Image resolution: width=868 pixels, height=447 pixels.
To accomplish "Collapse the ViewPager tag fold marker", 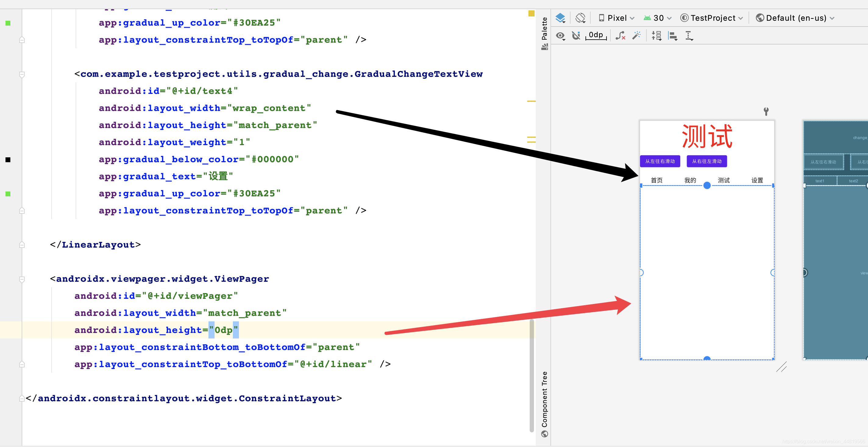I will pyautogui.click(x=22, y=279).
